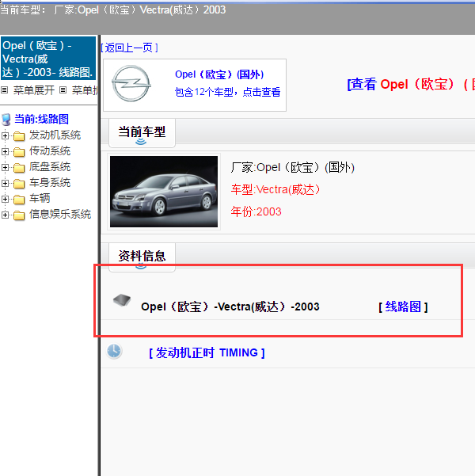Select 底盘系统 in the tree
475x476 pixels.
[x=50, y=166]
